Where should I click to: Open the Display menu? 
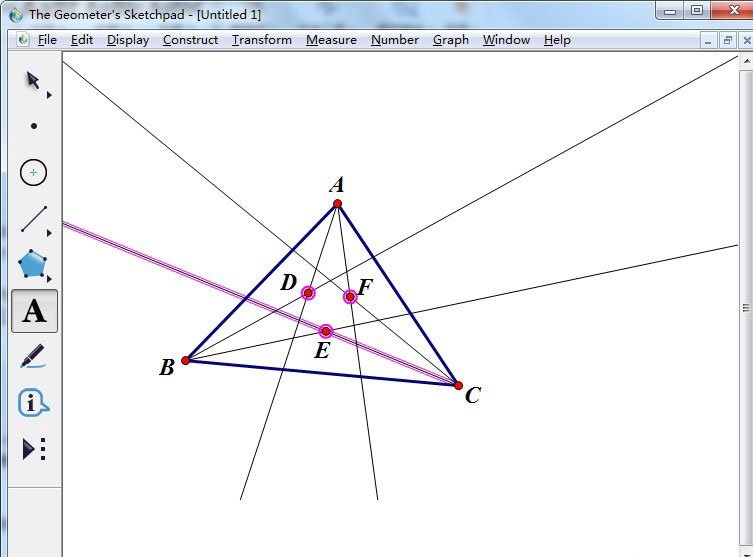[128, 40]
